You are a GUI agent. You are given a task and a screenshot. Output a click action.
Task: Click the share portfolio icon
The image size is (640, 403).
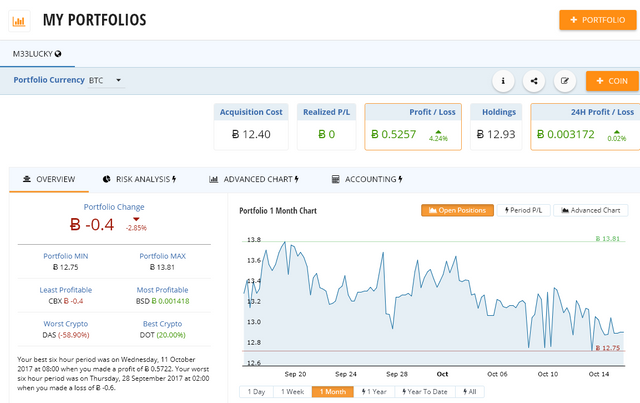533,81
